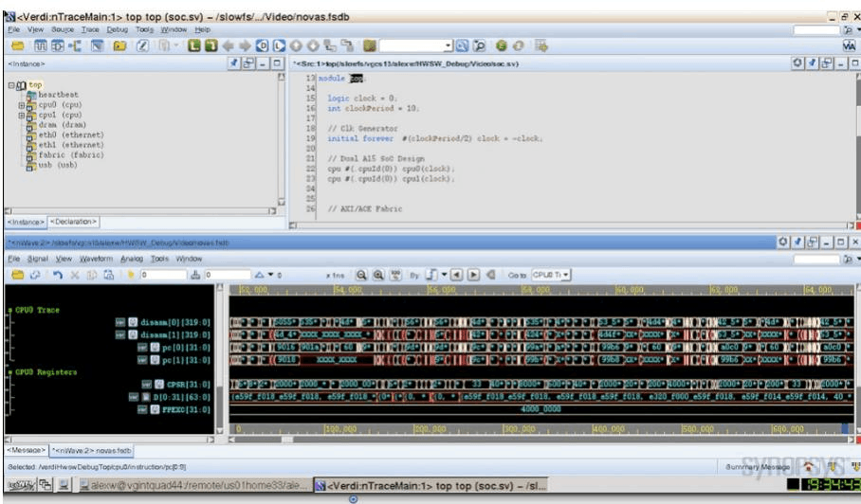Expand the cpu0 (cpu) tree node
861x504 pixels.
22,105
